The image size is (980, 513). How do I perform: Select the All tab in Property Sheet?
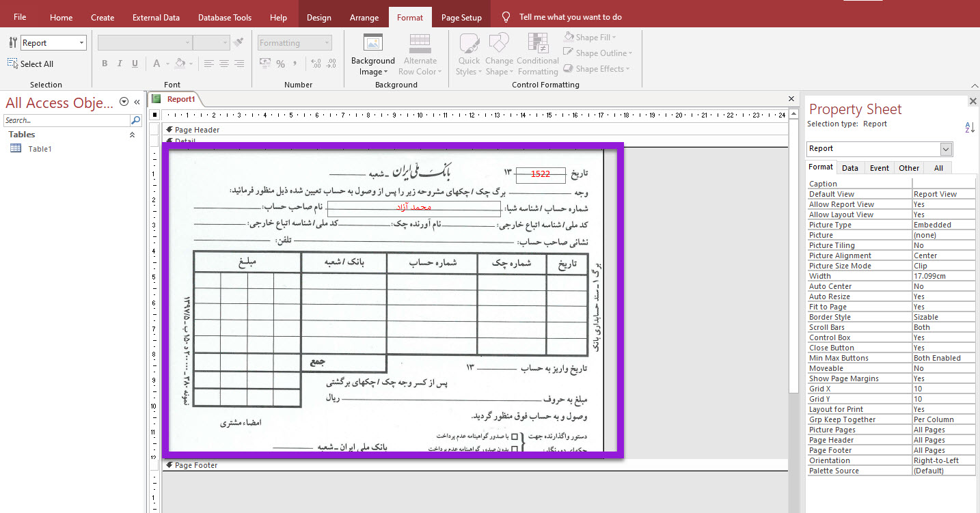938,167
